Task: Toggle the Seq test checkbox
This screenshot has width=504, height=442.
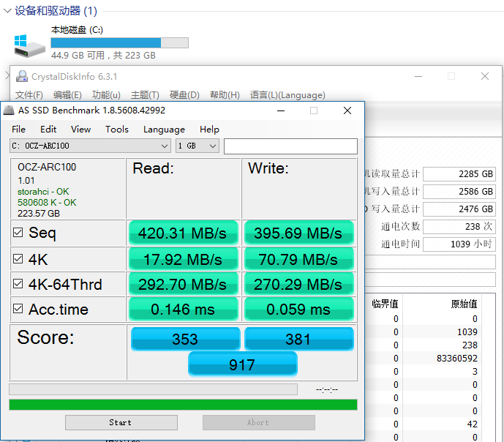Action: point(18,233)
